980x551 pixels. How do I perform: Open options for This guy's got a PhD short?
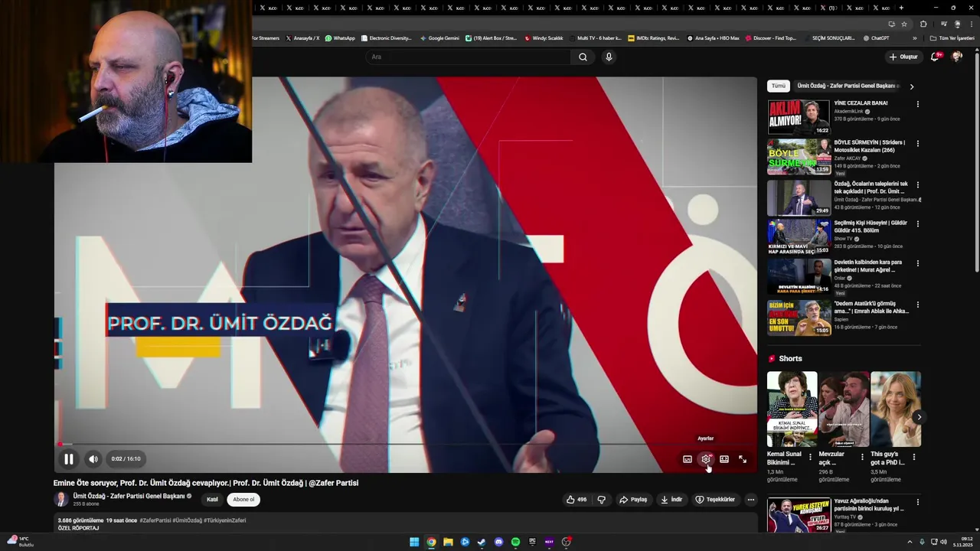[x=913, y=457]
